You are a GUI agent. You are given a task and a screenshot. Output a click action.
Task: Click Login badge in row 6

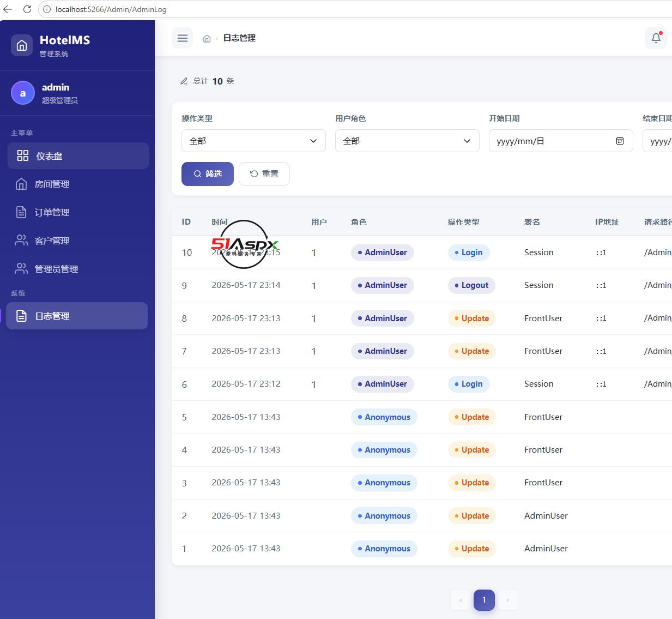pos(469,384)
